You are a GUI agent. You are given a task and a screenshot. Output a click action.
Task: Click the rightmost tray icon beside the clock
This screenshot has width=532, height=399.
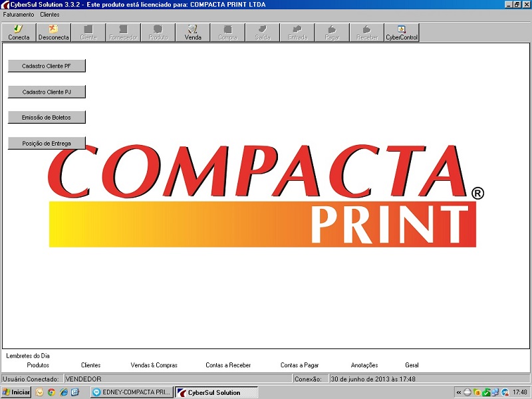(505, 392)
